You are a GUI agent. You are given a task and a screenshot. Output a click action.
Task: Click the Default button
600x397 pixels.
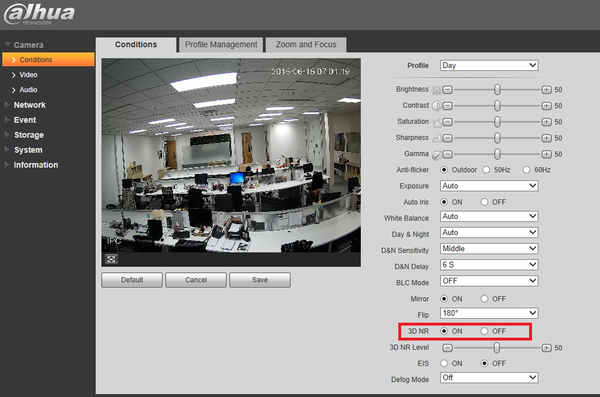click(132, 280)
